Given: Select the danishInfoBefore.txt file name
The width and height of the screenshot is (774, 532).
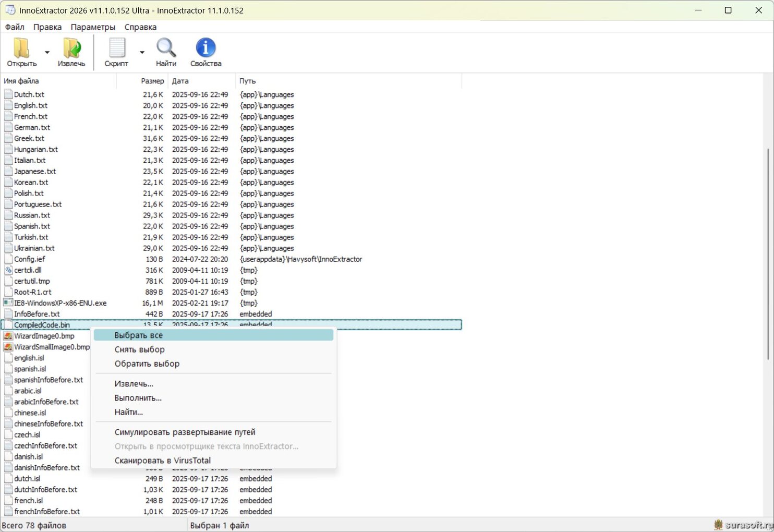Looking at the screenshot, I should coord(47,467).
